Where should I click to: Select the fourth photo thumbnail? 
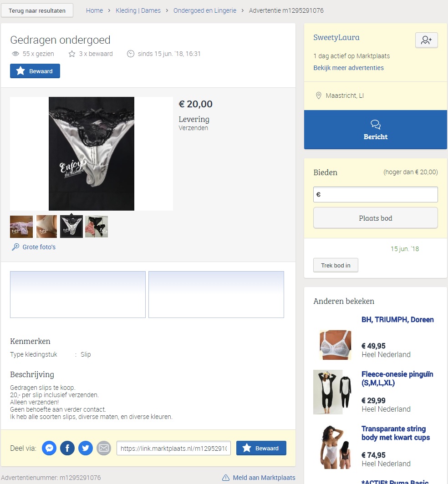point(97,227)
